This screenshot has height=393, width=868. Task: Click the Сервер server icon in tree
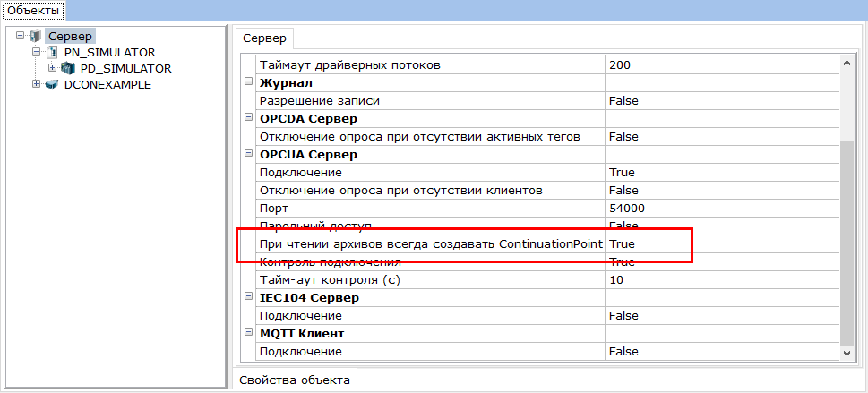[x=36, y=37]
